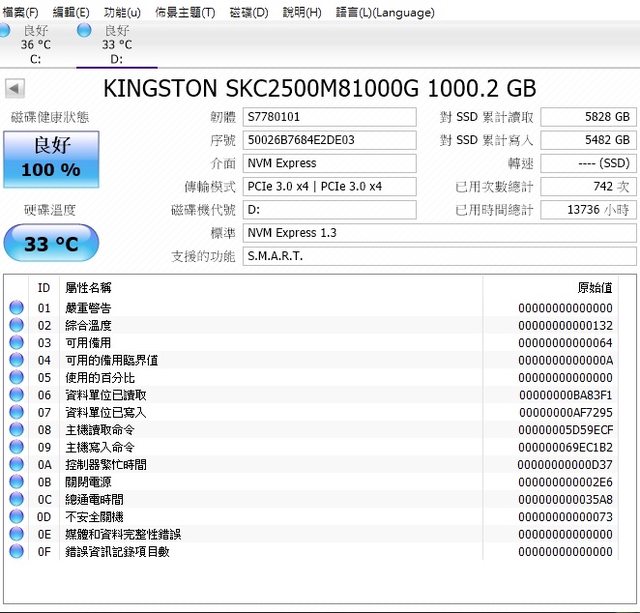Open the 佈景主題(T) menu
This screenshot has width=640, height=613.
click(185, 12)
